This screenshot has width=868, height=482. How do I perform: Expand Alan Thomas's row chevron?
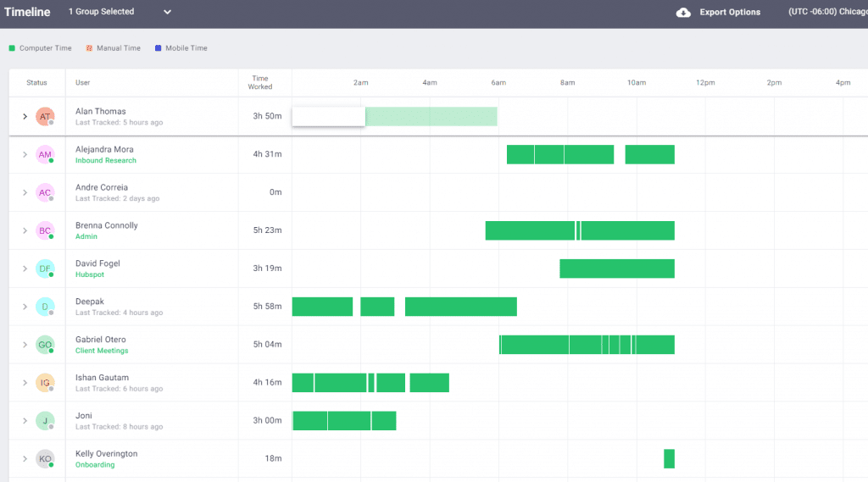[x=25, y=117]
